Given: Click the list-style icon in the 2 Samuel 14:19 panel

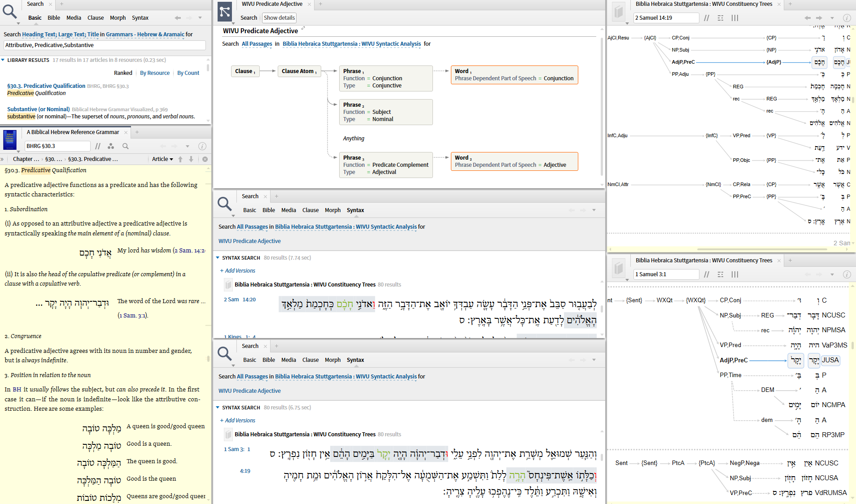Looking at the screenshot, I should [x=721, y=18].
